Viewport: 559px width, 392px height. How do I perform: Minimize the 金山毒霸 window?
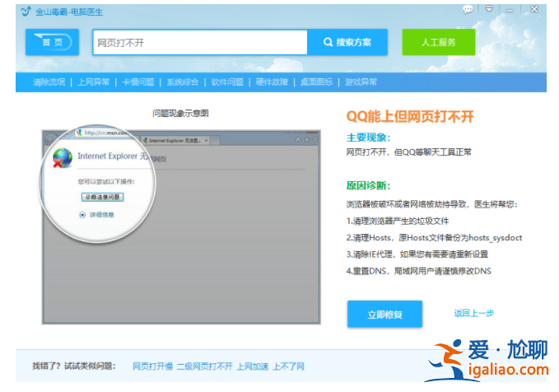coord(510,11)
